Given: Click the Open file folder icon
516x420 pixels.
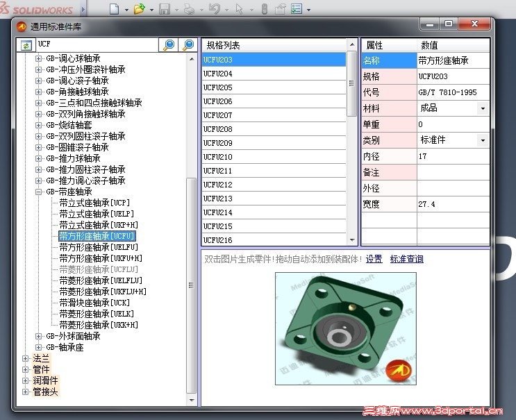Looking at the screenshot, I should [x=140, y=9].
